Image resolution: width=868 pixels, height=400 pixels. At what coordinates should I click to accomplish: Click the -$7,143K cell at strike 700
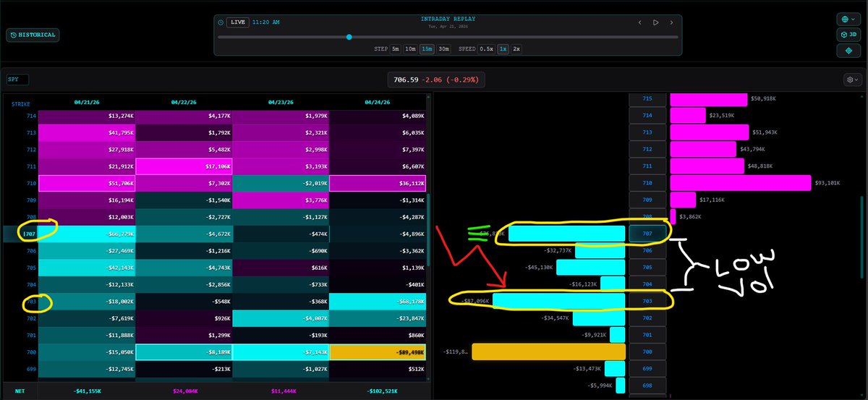[280, 352]
